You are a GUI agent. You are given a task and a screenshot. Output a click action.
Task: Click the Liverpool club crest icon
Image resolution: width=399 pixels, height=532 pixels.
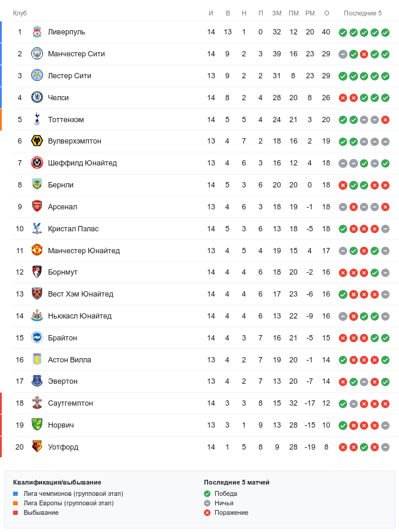point(37,32)
